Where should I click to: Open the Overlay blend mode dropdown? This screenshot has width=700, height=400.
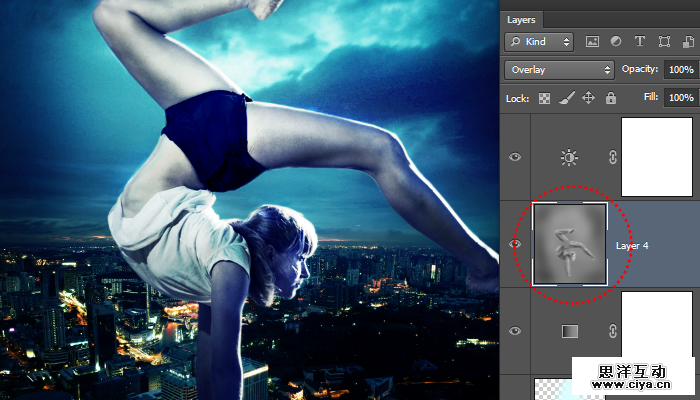(x=559, y=70)
